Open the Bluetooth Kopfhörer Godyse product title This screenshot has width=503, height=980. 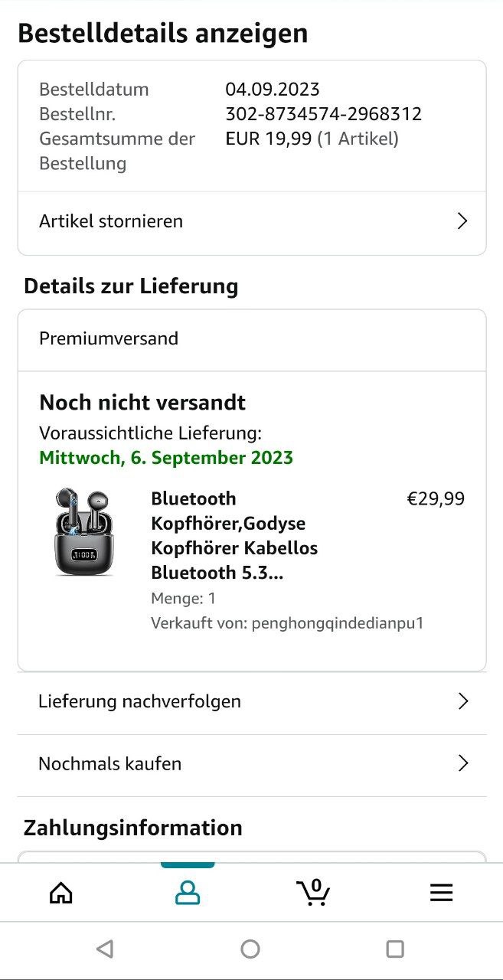(234, 536)
